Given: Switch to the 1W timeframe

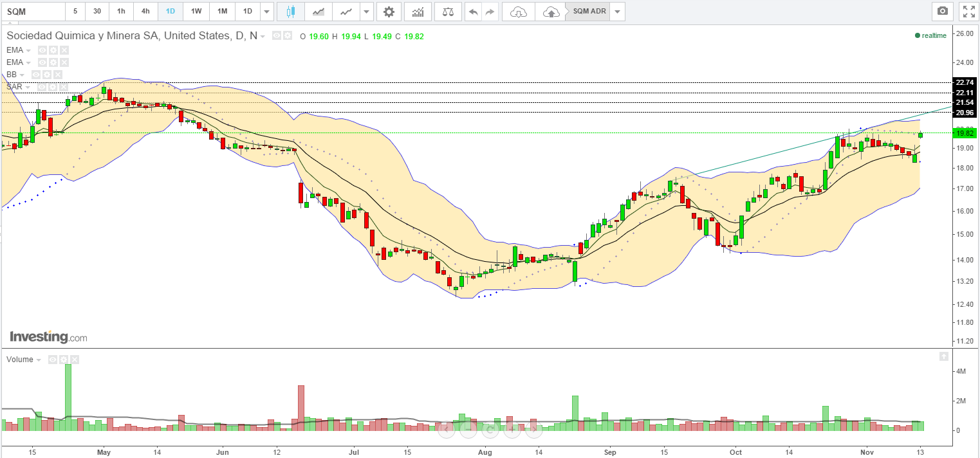Looking at the screenshot, I should pyautogui.click(x=196, y=12).
